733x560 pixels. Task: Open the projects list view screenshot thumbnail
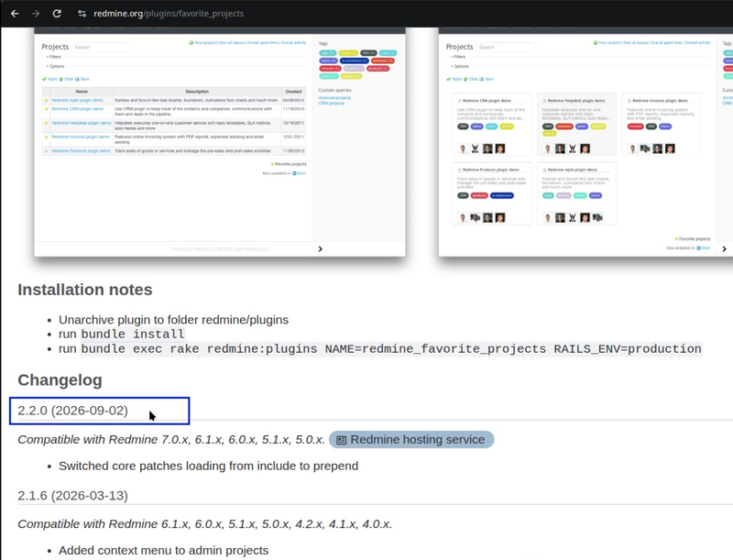coord(220,142)
